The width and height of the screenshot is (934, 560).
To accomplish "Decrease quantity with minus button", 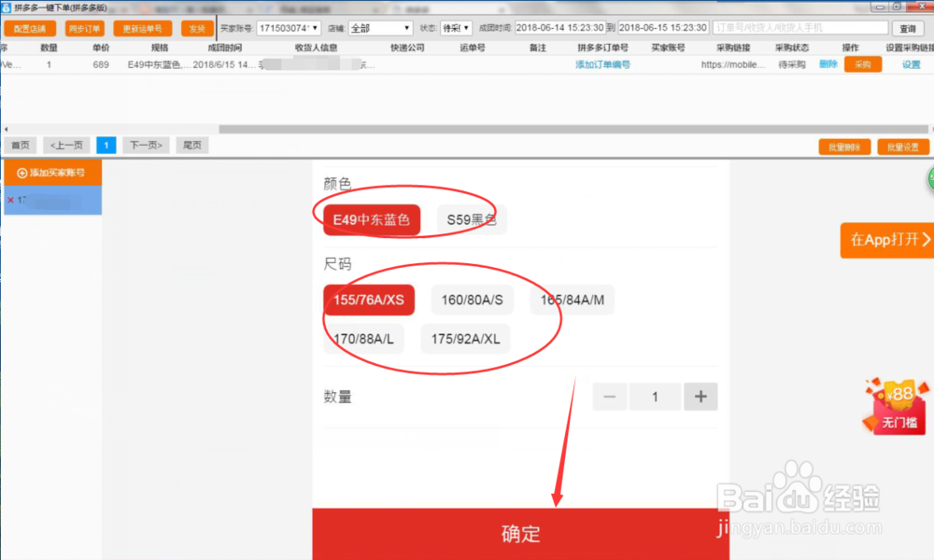I will (x=609, y=397).
